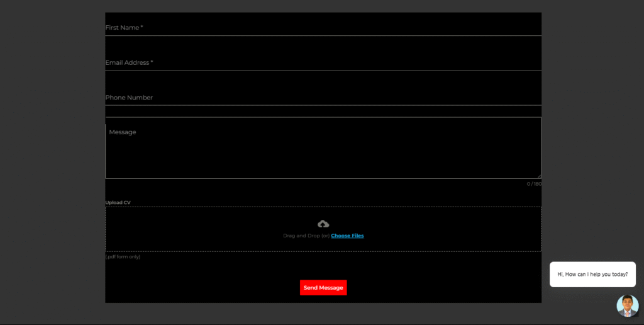Screen dimensions: 644x325
Task: Click the cloud upload icon
Action: tap(323, 224)
